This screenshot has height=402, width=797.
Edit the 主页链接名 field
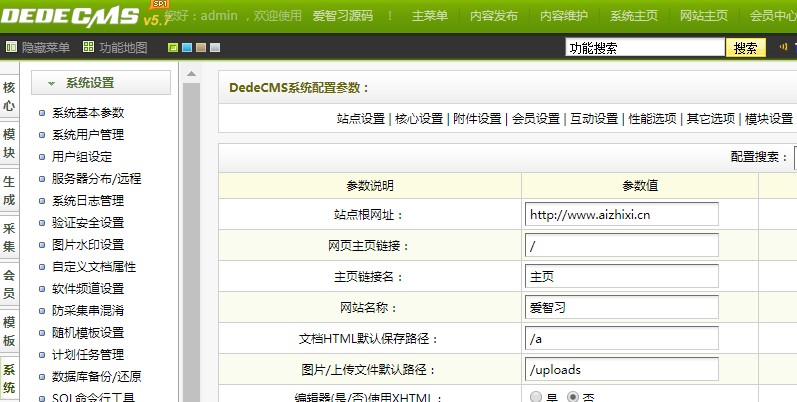coord(622,276)
